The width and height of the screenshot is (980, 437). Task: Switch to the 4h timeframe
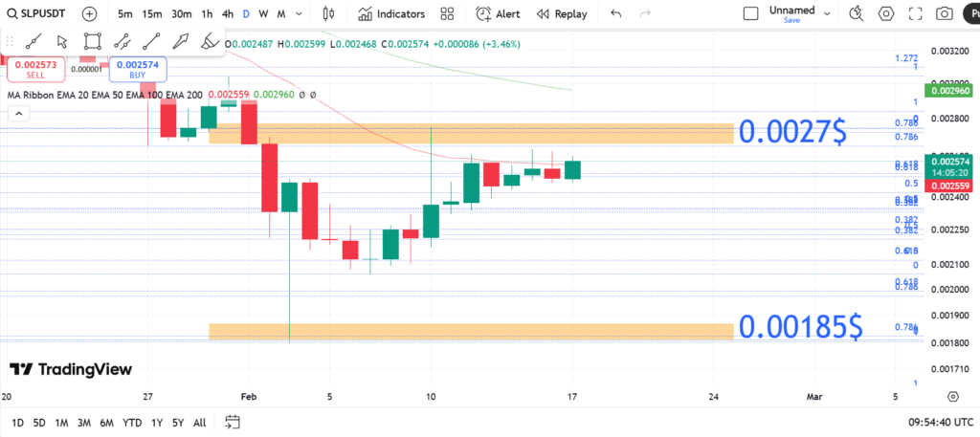[227, 14]
